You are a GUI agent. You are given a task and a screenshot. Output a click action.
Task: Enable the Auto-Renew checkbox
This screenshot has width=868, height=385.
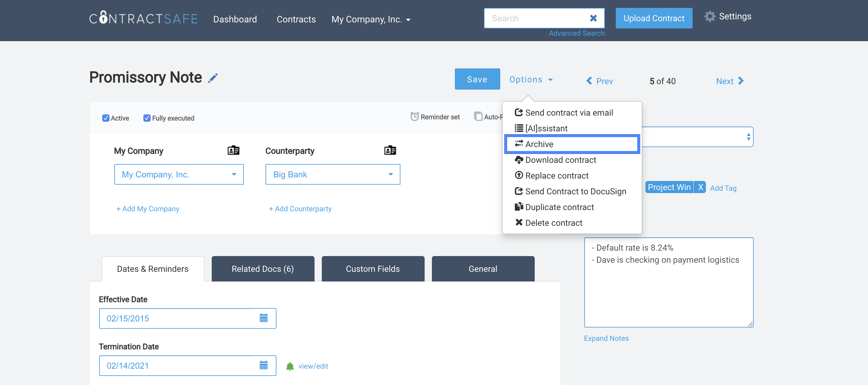click(478, 117)
